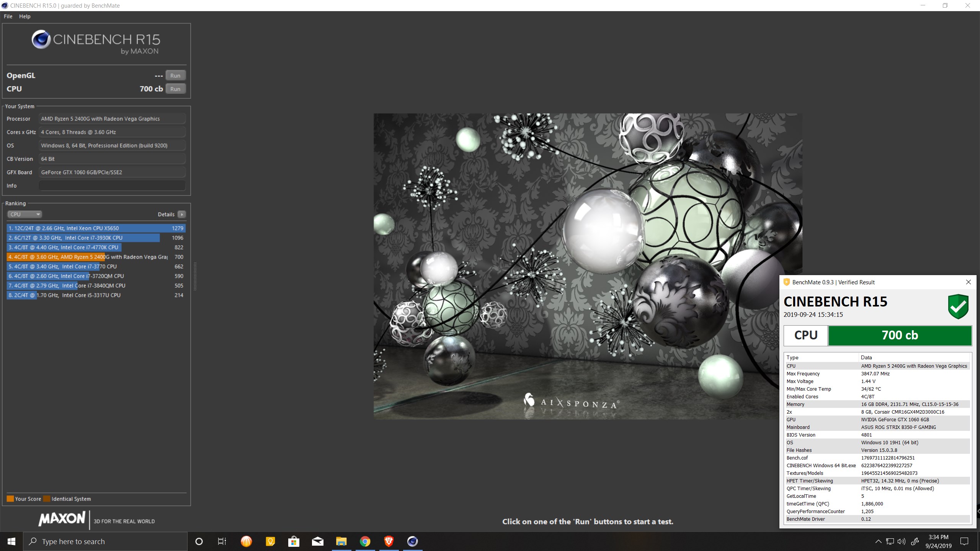The height and width of the screenshot is (551, 980).
Task: Open File Explorer from taskbar
Action: coord(341,541)
